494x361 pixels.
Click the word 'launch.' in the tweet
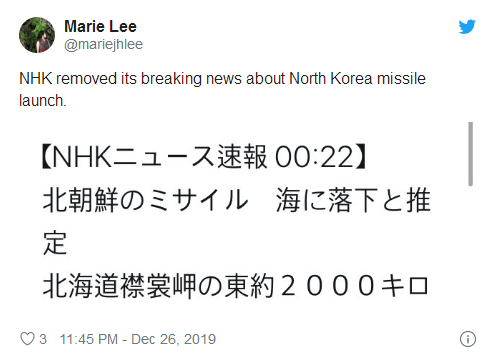pos(43,100)
